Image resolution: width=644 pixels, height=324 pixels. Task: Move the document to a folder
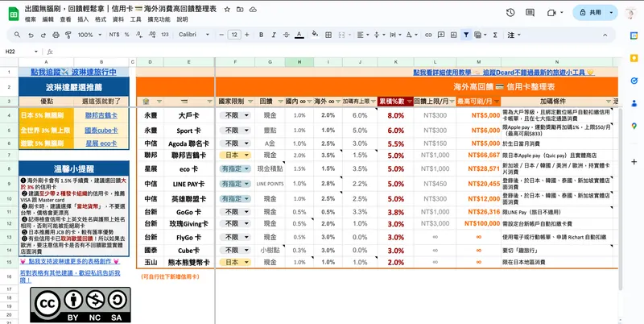[240, 9]
